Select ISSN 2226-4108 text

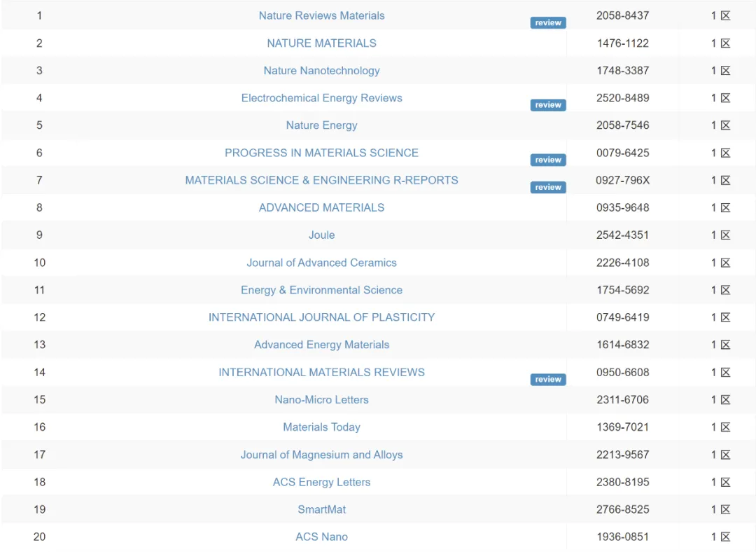pyautogui.click(x=622, y=263)
